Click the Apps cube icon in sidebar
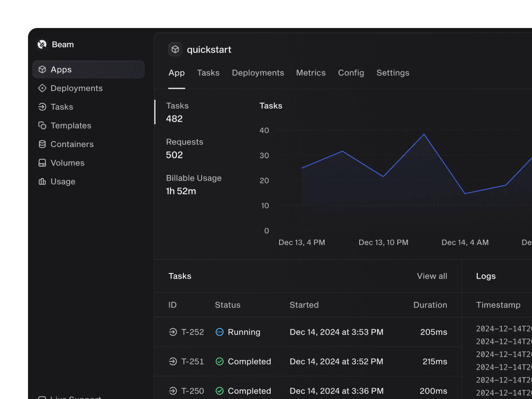532x399 pixels. tap(42, 70)
